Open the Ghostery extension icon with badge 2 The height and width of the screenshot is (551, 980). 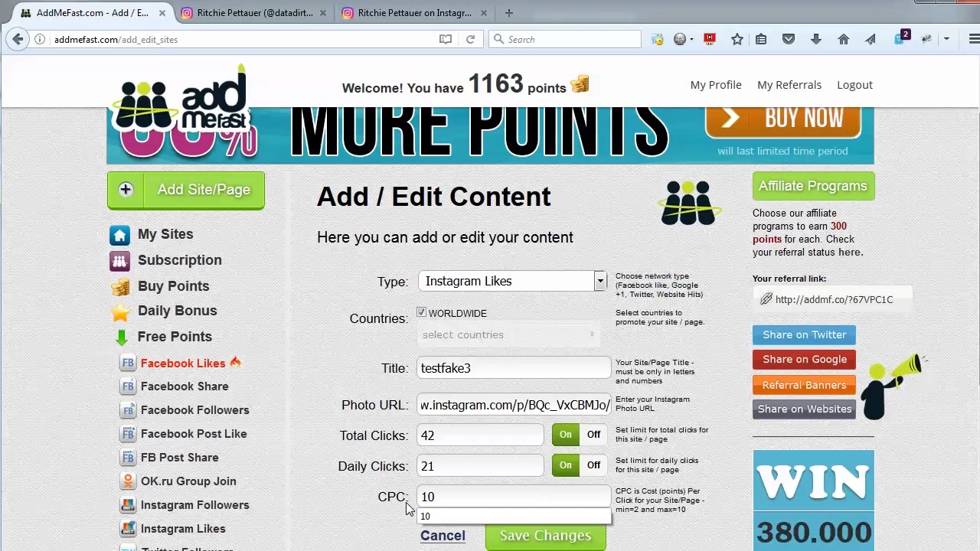click(900, 37)
